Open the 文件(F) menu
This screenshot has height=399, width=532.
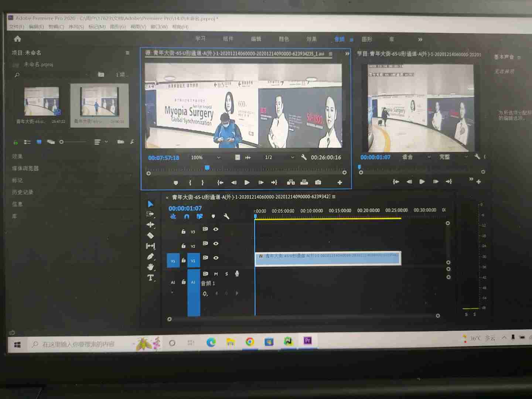(x=17, y=27)
